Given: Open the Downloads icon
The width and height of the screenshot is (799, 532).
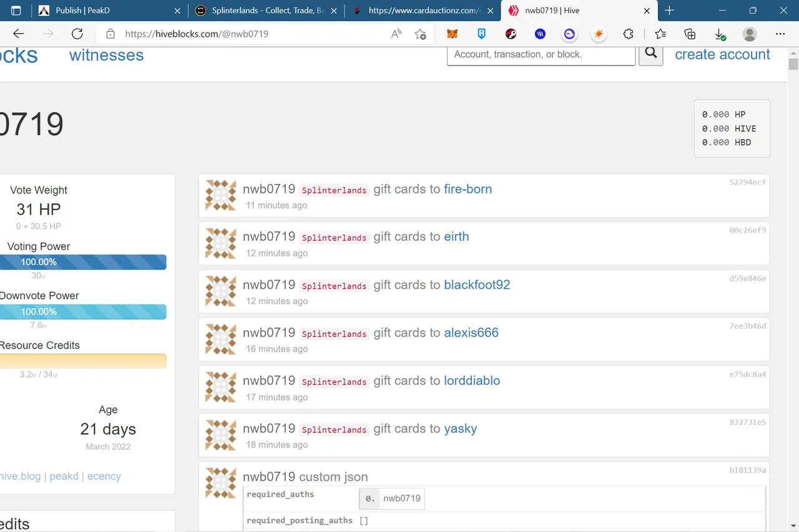Looking at the screenshot, I should [x=720, y=34].
